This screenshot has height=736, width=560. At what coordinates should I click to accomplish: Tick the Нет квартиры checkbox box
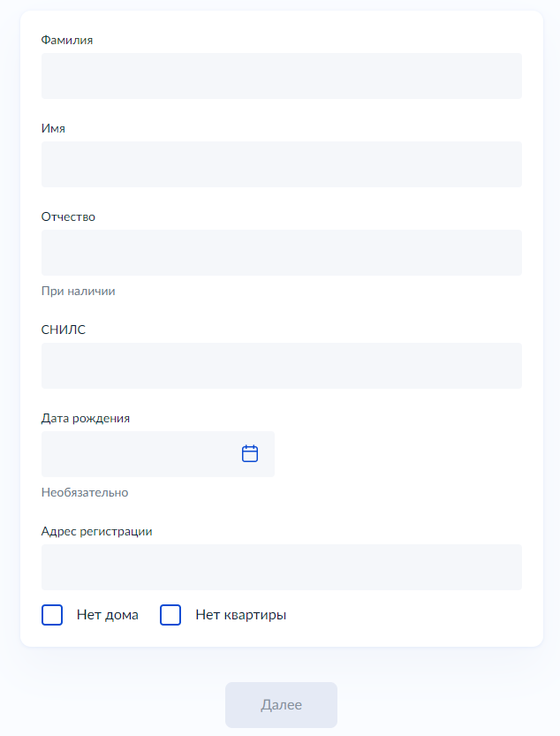(170, 615)
